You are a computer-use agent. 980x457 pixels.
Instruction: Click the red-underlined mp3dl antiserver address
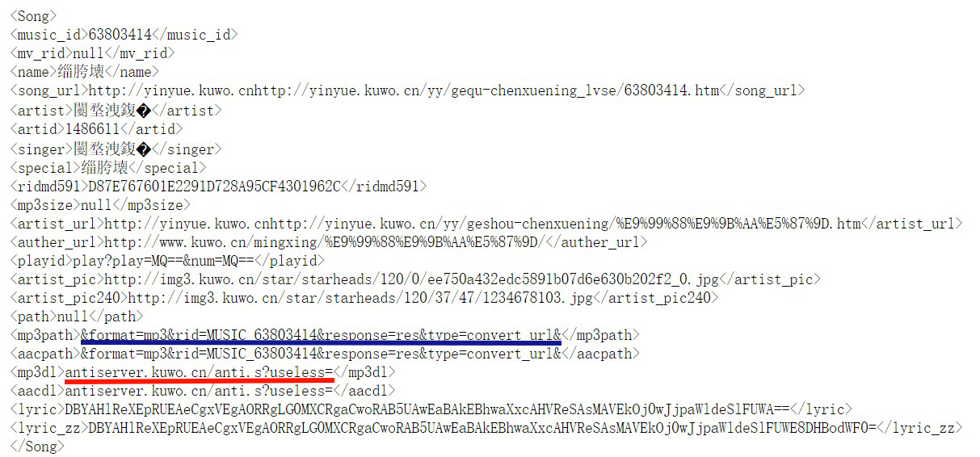coord(200,372)
